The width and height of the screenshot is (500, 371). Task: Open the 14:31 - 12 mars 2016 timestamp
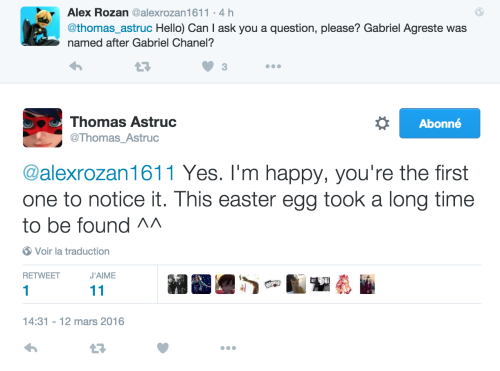tap(73, 321)
